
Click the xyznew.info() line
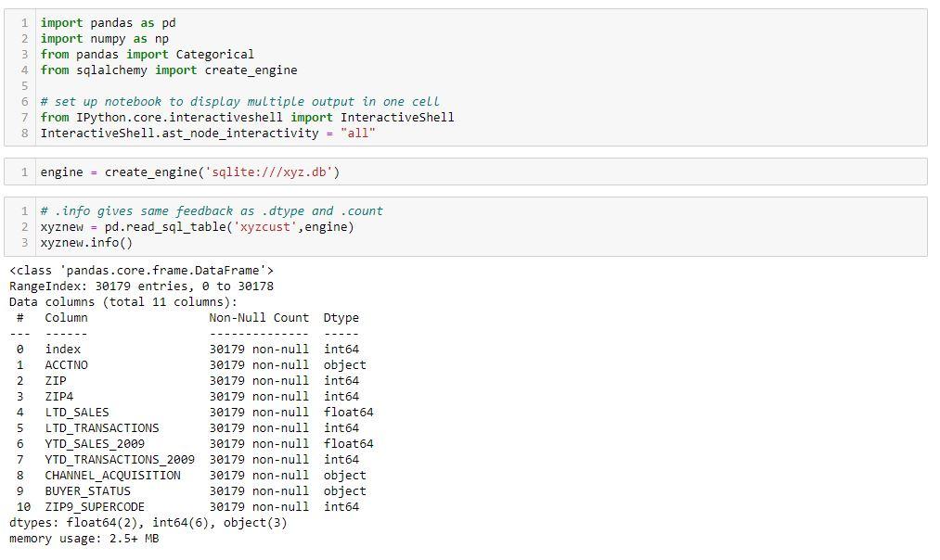pos(88,242)
